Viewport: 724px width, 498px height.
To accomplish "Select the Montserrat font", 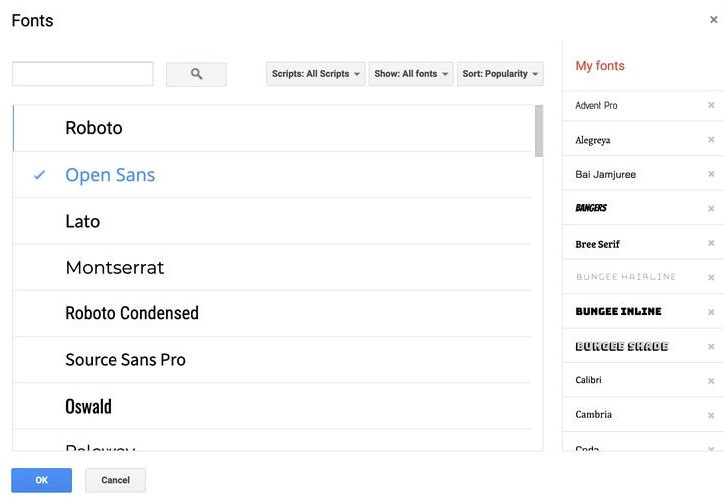I will pos(272,267).
